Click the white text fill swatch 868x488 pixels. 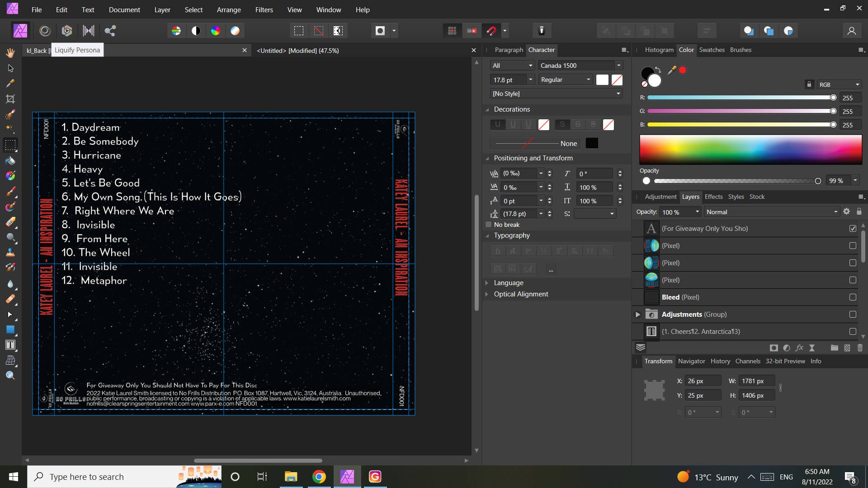(x=602, y=80)
